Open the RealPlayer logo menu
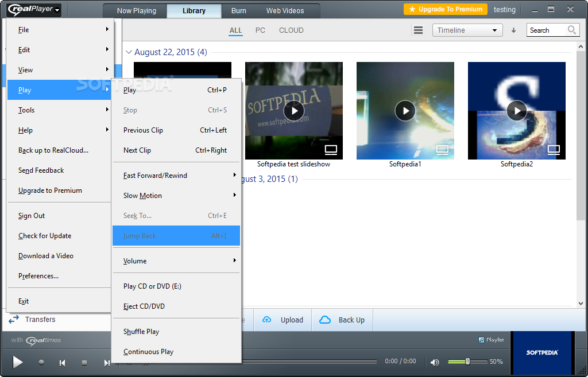The image size is (588, 377). click(34, 10)
